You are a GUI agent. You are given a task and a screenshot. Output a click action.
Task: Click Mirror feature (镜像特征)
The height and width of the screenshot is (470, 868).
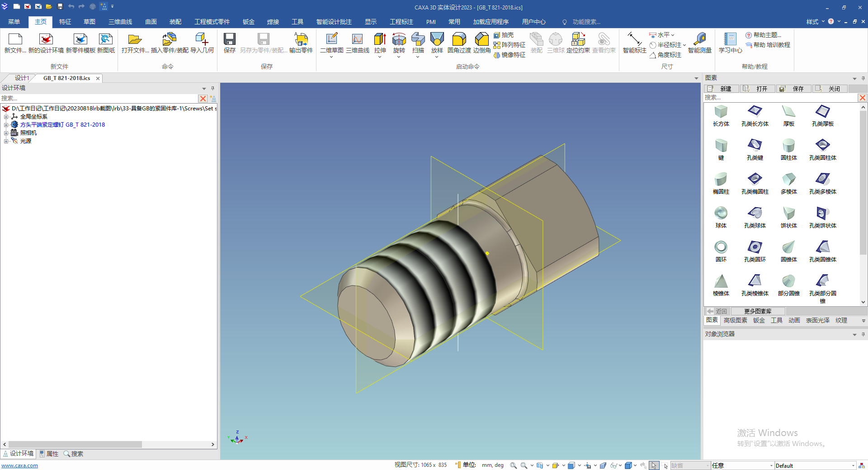pos(509,55)
